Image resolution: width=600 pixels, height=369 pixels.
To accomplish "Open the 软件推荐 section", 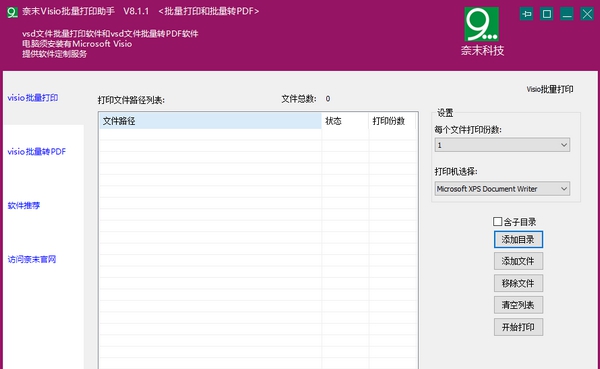I will (24, 206).
